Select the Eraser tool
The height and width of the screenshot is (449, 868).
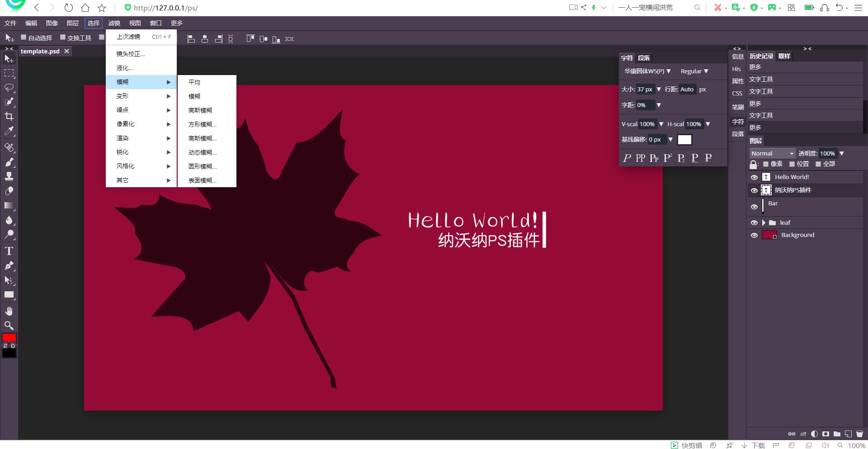[9, 191]
